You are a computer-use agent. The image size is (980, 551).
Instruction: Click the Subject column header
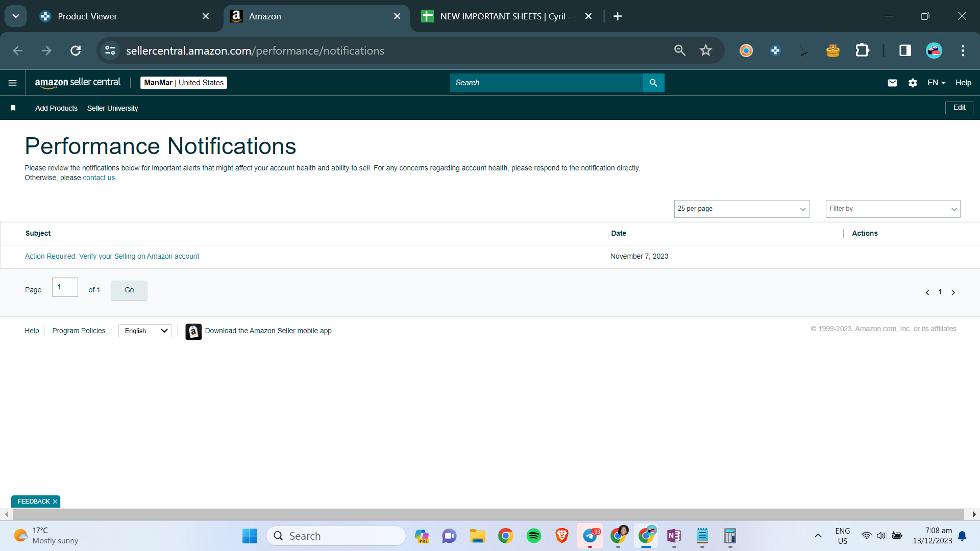[x=38, y=233]
